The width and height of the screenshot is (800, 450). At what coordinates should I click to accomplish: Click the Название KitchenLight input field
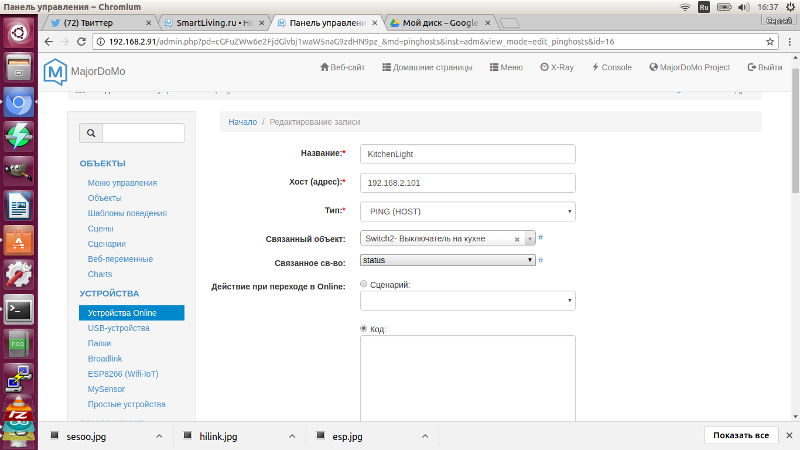click(x=467, y=154)
